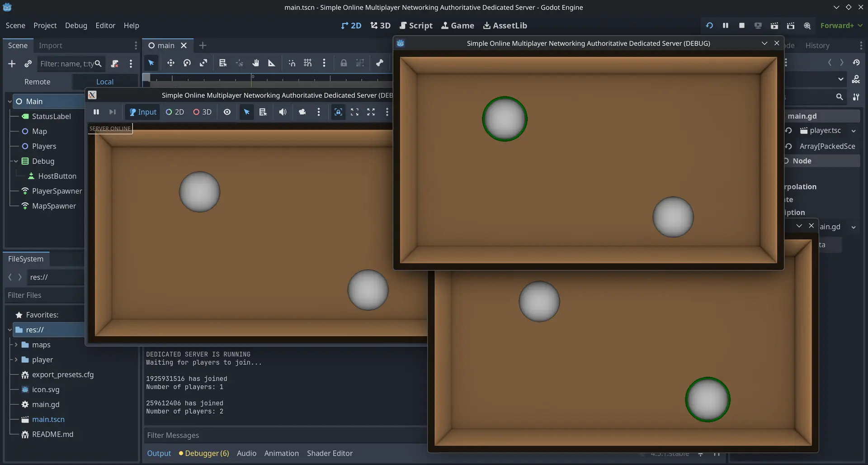Open the Forward+ renderer dropdown
The width and height of the screenshot is (868, 465).
coord(841,25)
